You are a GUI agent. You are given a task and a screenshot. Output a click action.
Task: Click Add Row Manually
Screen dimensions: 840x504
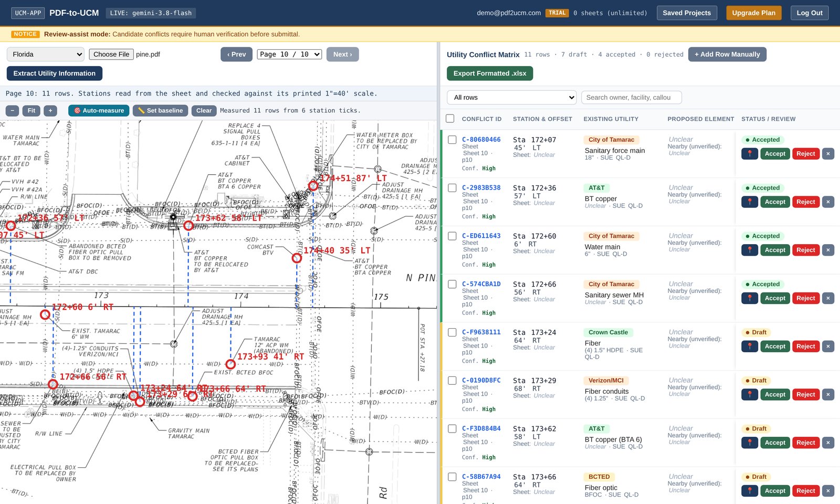pos(727,54)
